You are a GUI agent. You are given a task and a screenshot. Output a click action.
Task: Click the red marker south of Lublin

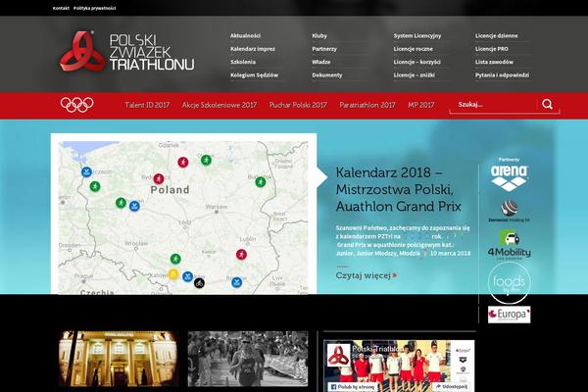[x=241, y=255]
